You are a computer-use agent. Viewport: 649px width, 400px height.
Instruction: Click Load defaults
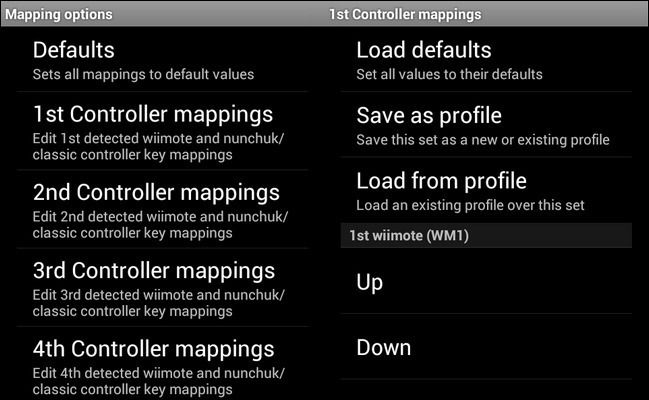423,49
